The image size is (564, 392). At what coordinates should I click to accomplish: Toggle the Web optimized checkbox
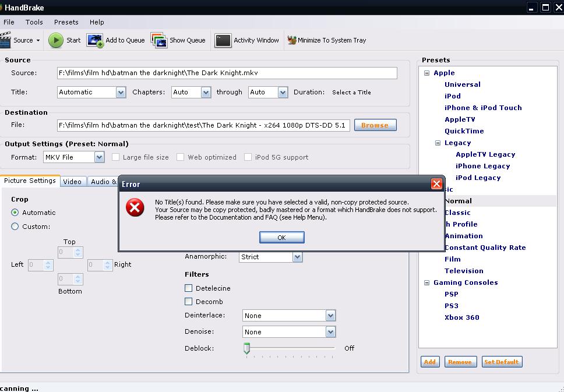(180, 157)
